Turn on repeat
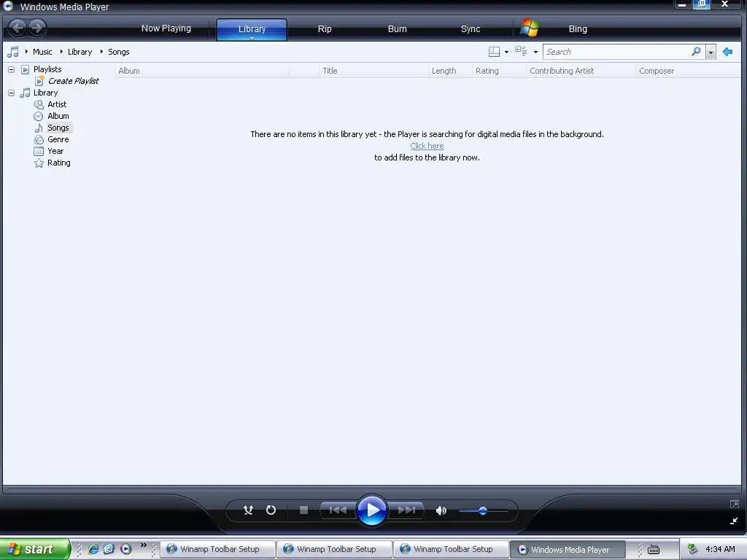 271,510
